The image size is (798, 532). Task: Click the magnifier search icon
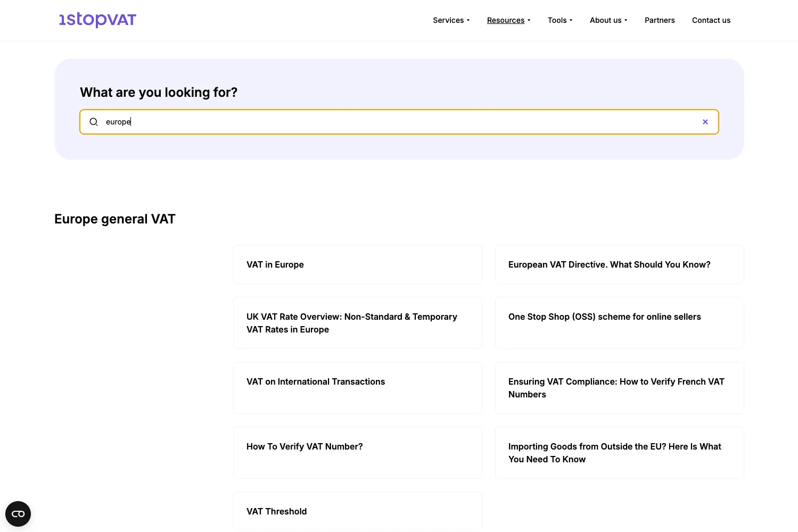94,122
